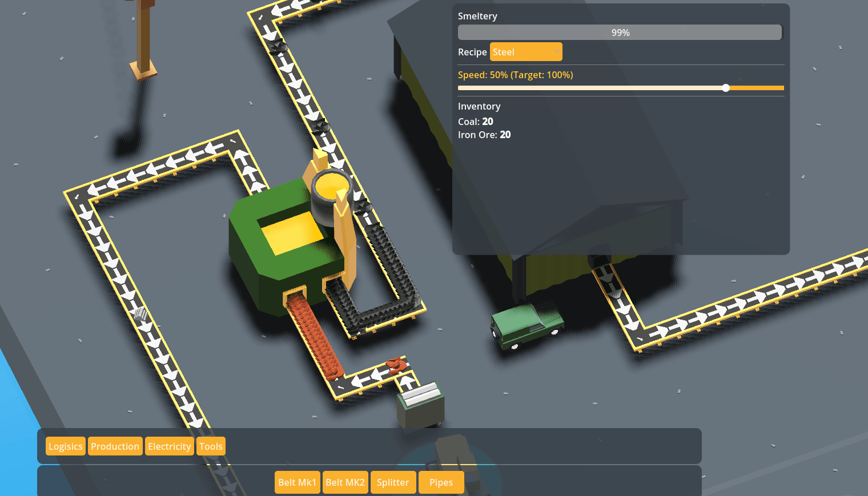Select the parked green car
868x496 pixels.
tap(526, 325)
